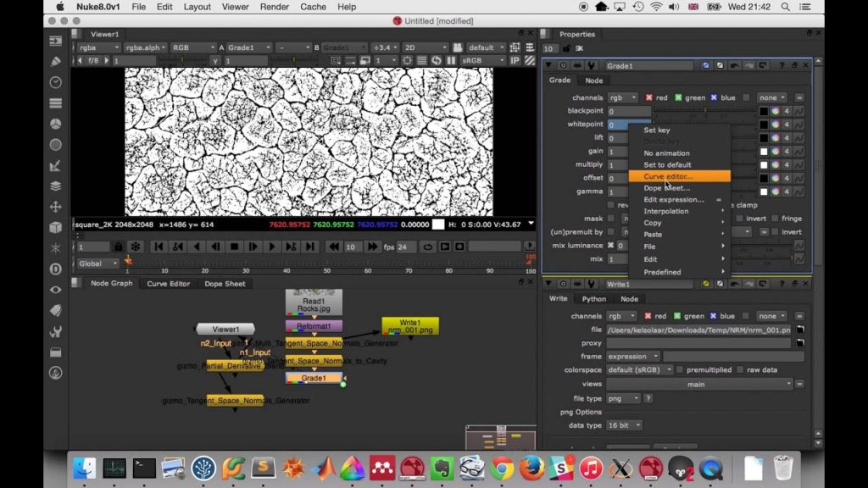The height and width of the screenshot is (488, 868).
Task: Open color wheel for blackpoint
Action: click(775, 111)
